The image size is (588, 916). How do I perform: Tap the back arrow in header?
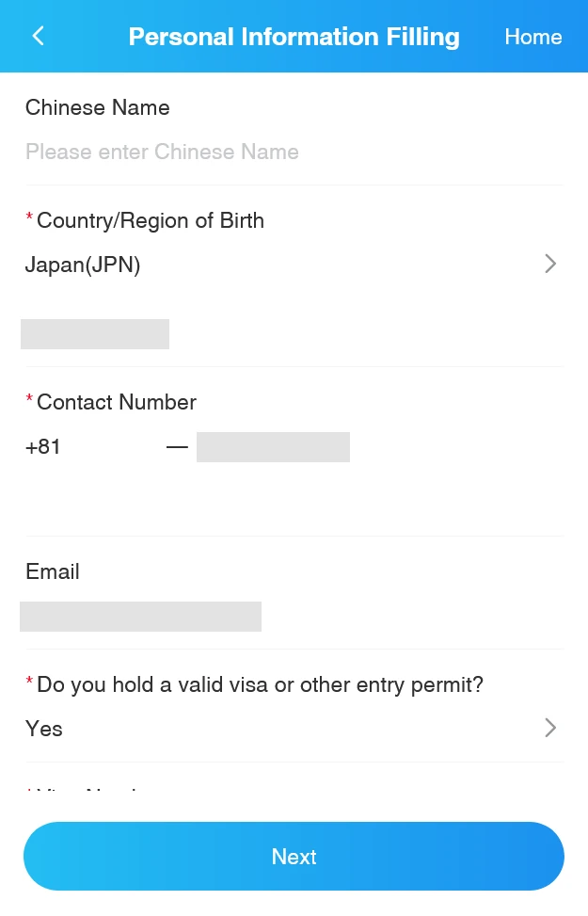pos(39,37)
